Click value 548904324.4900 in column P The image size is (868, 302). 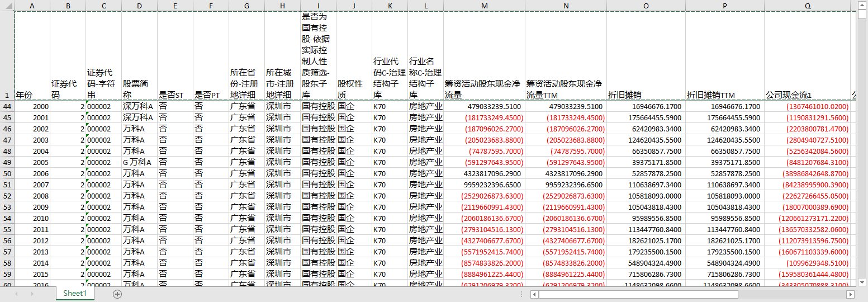(x=725, y=263)
